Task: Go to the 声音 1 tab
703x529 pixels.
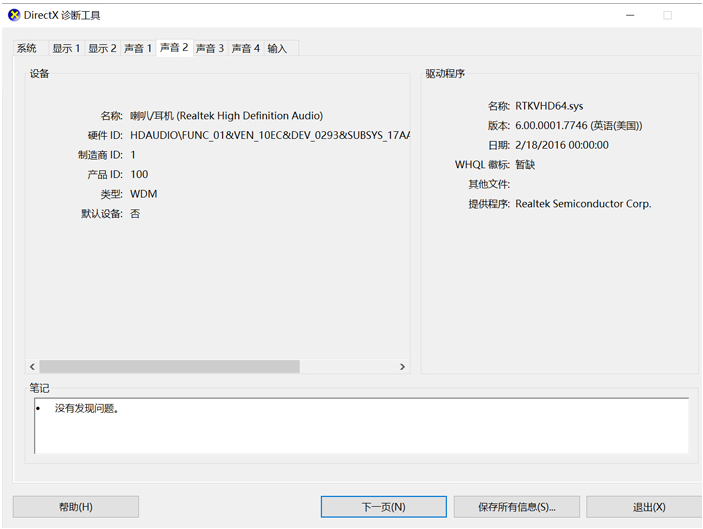Action: [x=138, y=49]
